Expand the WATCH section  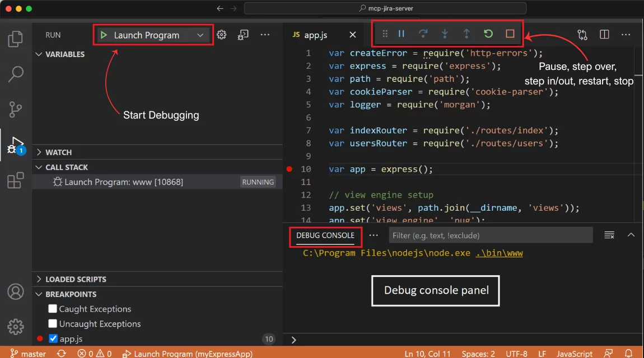pyautogui.click(x=58, y=152)
